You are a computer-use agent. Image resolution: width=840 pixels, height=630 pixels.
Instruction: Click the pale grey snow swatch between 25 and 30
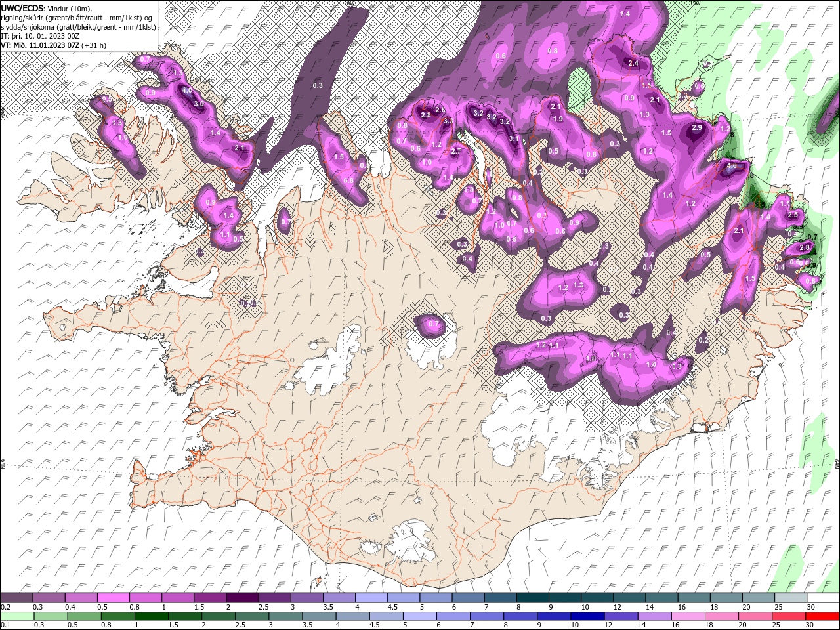tap(791, 598)
